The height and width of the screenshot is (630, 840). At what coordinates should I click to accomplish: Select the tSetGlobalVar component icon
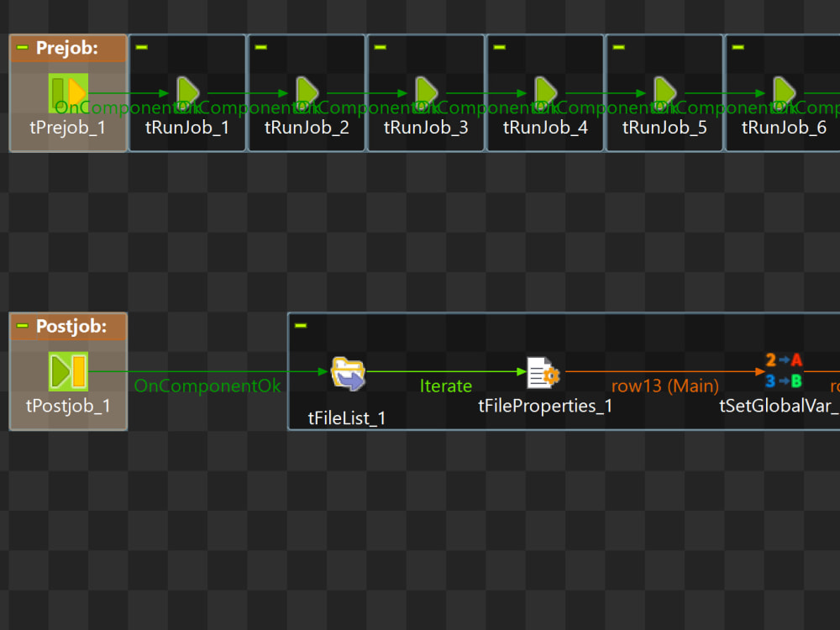pos(784,370)
